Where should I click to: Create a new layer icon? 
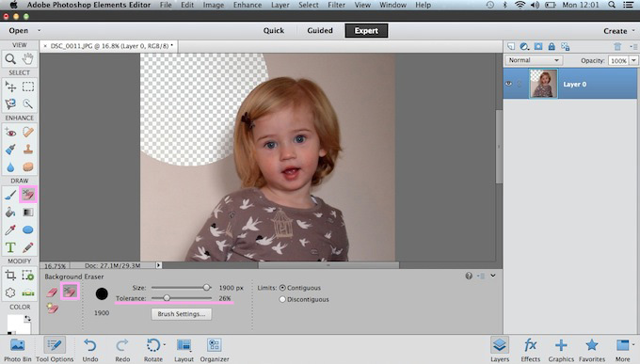point(511,46)
